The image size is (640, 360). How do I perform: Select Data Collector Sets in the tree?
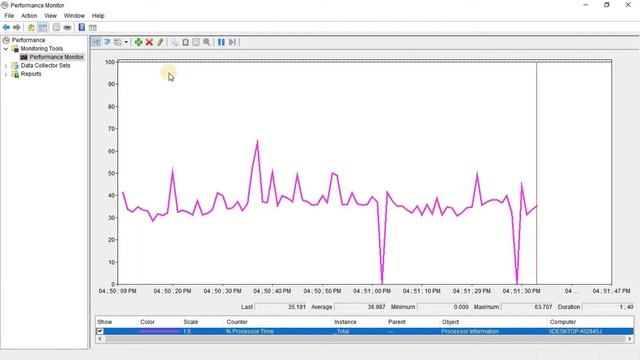pos(45,65)
